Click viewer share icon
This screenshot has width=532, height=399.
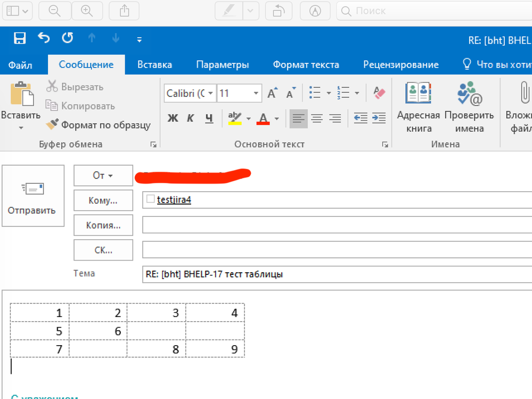point(124,11)
